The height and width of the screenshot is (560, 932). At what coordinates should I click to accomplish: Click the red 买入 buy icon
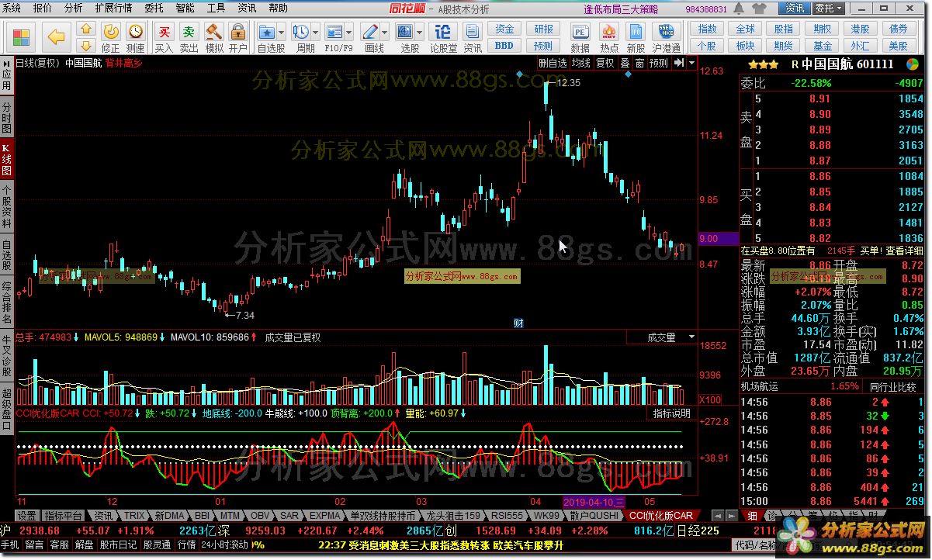tap(164, 36)
